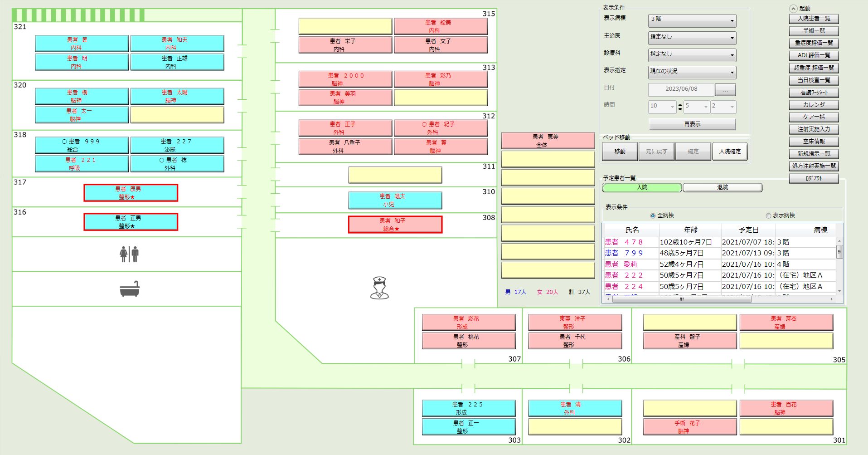Open the date picker with the ellipsis button
The width and height of the screenshot is (868, 455).
[725, 90]
